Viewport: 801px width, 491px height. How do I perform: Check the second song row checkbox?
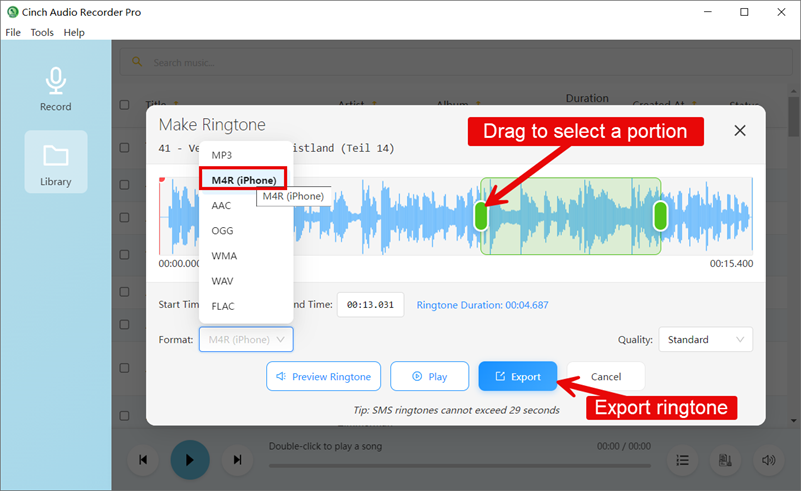(125, 185)
